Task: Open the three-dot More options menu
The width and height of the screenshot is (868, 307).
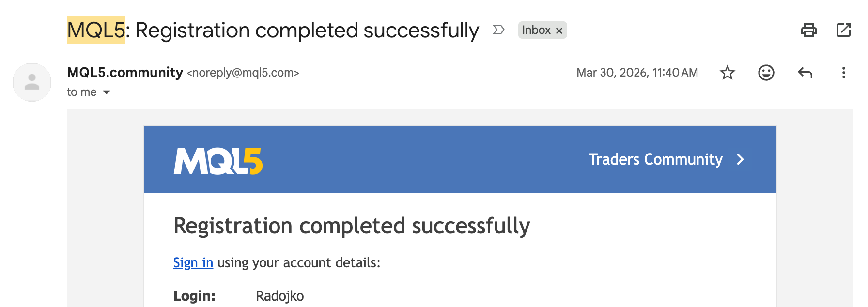Action: pyautogui.click(x=843, y=73)
